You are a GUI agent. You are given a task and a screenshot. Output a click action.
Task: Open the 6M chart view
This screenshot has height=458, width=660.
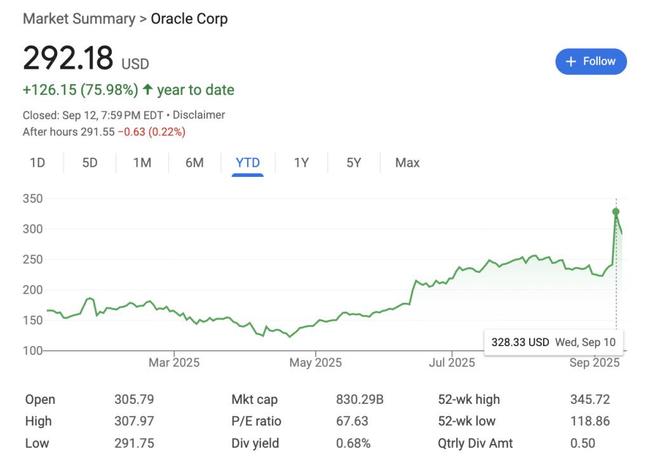pyautogui.click(x=194, y=162)
